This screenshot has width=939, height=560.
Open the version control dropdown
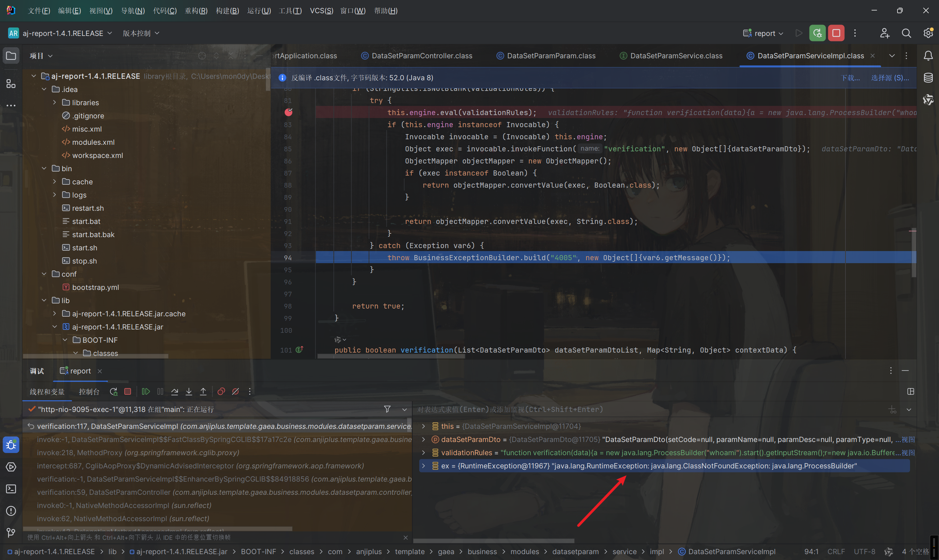(x=141, y=33)
